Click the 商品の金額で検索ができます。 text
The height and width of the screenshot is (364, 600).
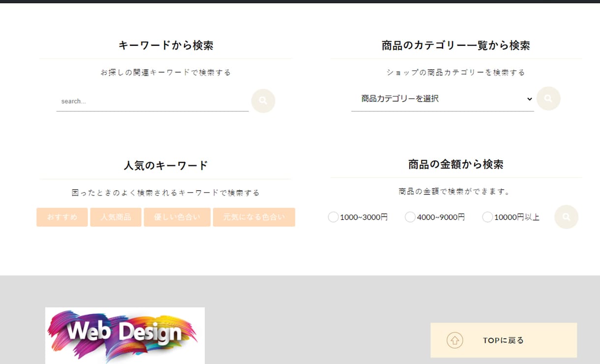click(x=454, y=191)
